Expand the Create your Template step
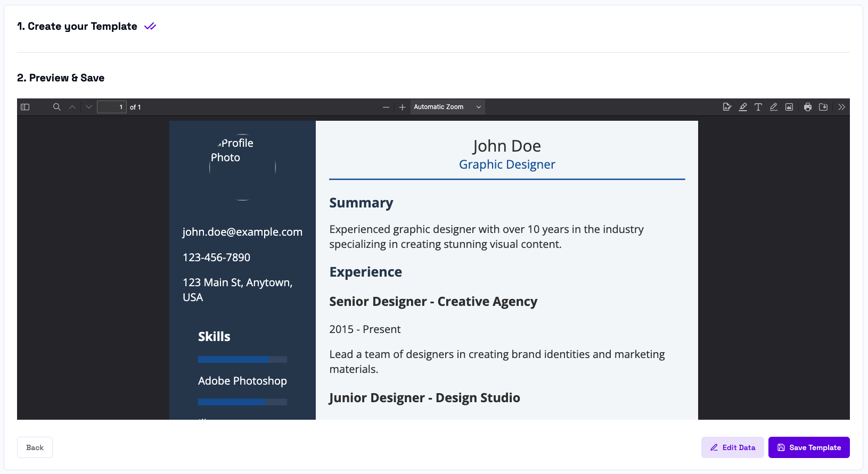Image resolution: width=868 pixels, height=474 pixels. (77, 27)
